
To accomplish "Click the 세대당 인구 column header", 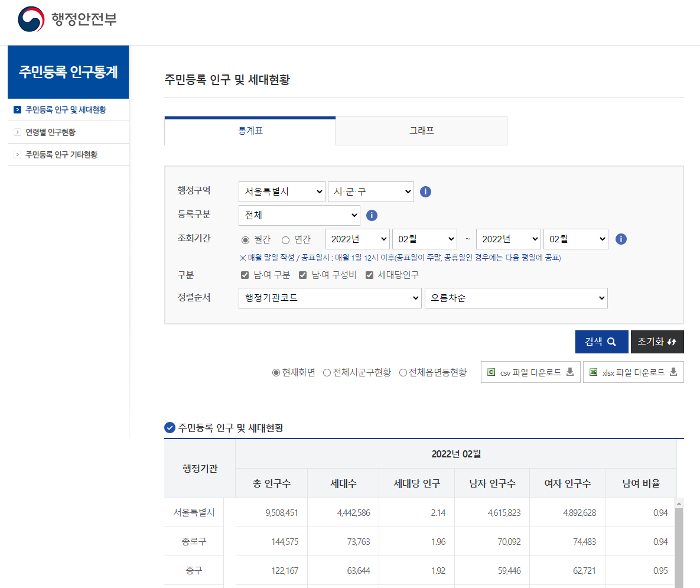I will coord(417,483).
